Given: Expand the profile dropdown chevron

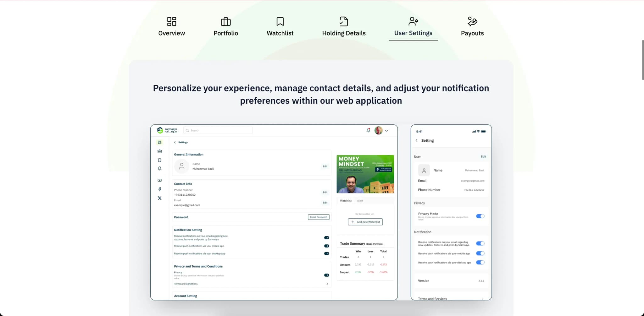Looking at the screenshot, I should (386, 131).
